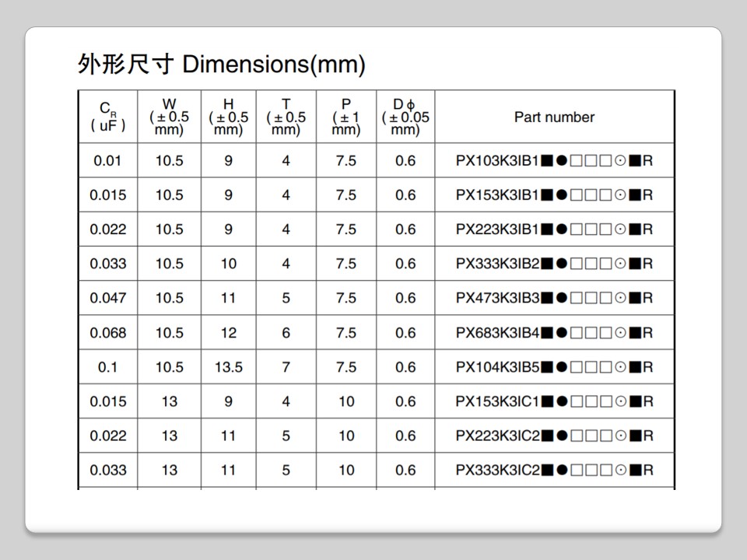Select the PX683K3IB4 part number cell
This screenshot has width=747, height=560.
point(554,333)
